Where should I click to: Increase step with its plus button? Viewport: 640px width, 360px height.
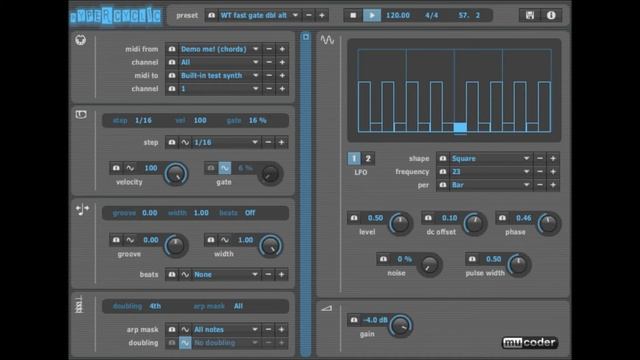[x=281, y=142]
